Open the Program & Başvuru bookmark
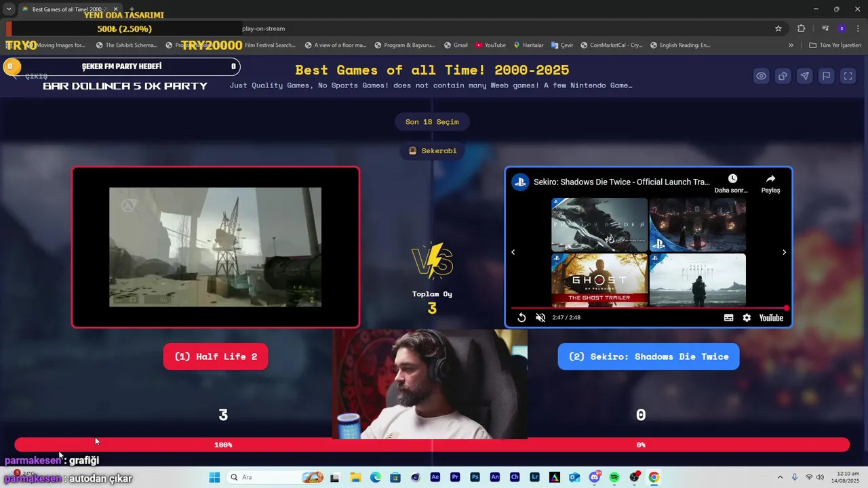Image resolution: width=868 pixels, height=488 pixels. click(405, 45)
